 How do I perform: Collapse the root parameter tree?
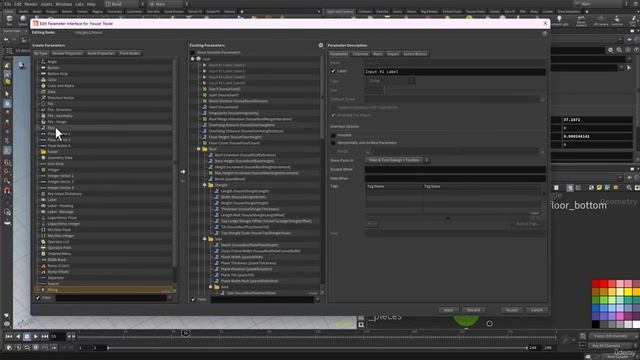pos(193,59)
